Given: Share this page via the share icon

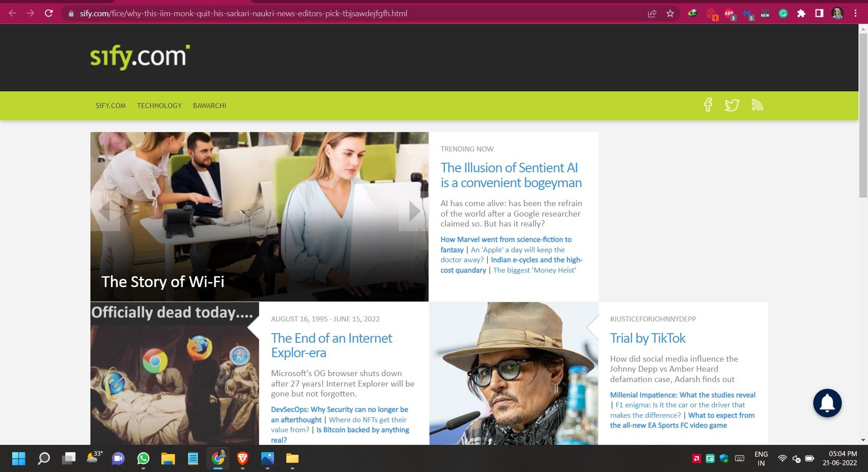Looking at the screenshot, I should pyautogui.click(x=652, y=14).
